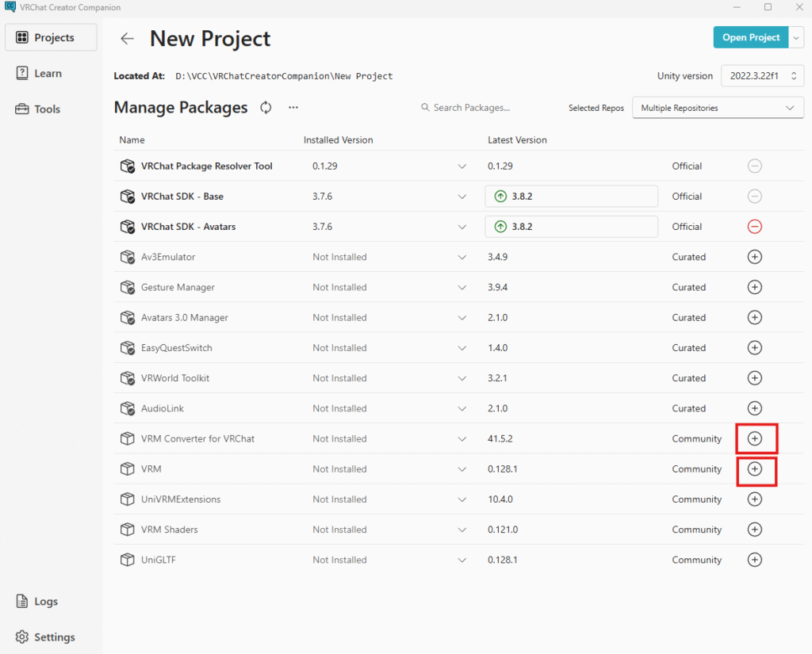
Task: Expand version list for VRChat SDK - Avatars
Action: click(462, 227)
